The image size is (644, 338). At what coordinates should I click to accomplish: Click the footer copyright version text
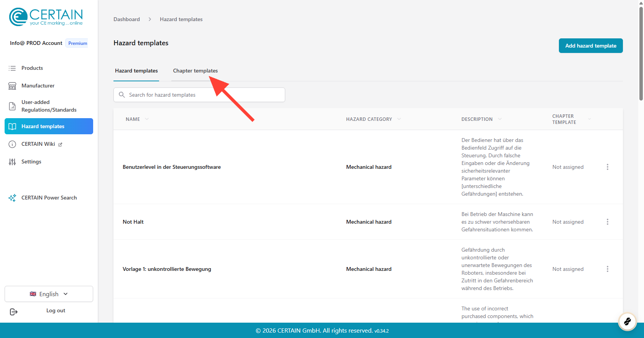pyautogui.click(x=322, y=330)
